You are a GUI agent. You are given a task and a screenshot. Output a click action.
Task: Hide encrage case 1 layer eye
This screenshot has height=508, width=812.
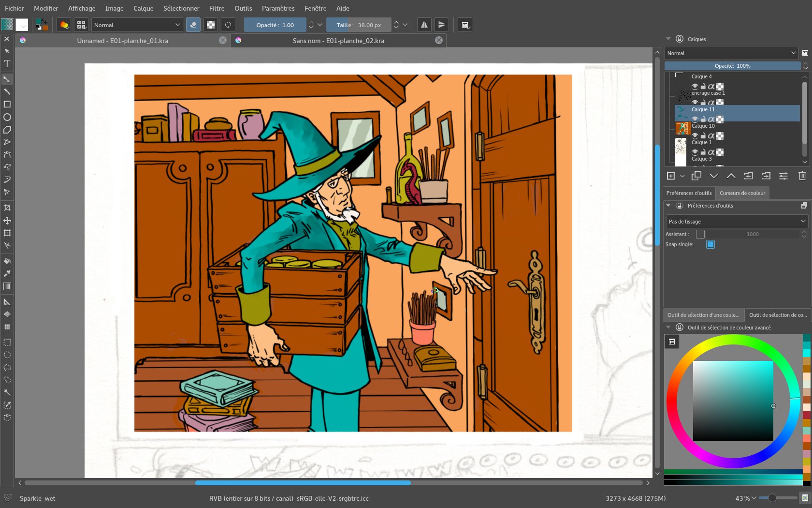(x=695, y=102)
